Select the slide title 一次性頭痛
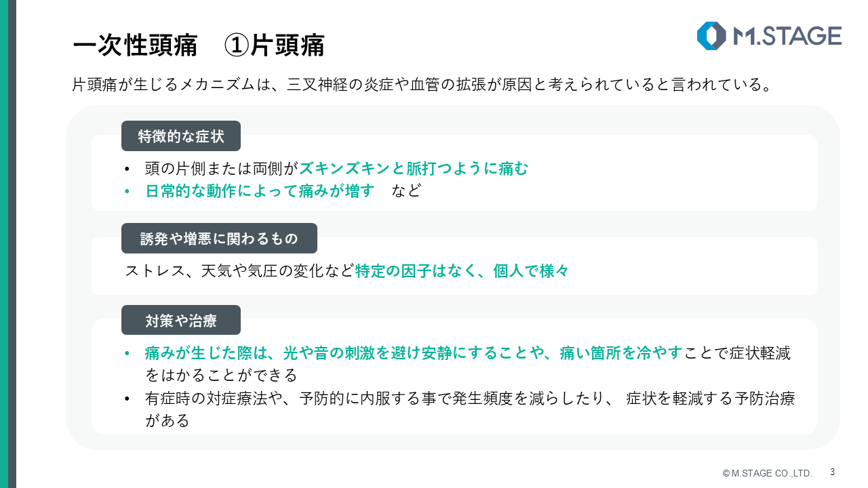Viewport: 868px width, 488px height. tap(135, 46)
